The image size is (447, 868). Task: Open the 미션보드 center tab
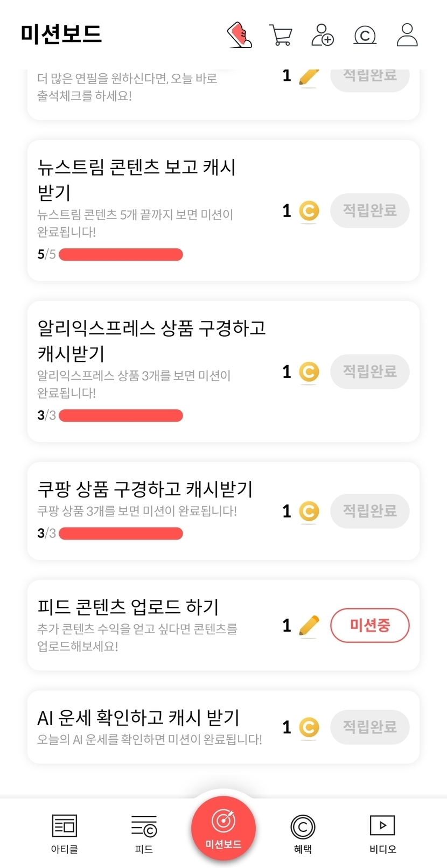pyautogui.click(x=223, y=828)
